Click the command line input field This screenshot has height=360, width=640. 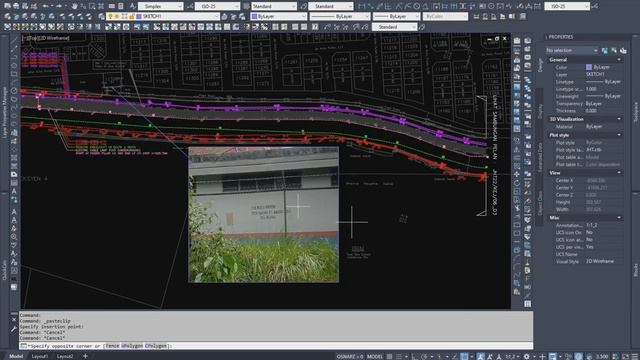click(x=276, y=346)
